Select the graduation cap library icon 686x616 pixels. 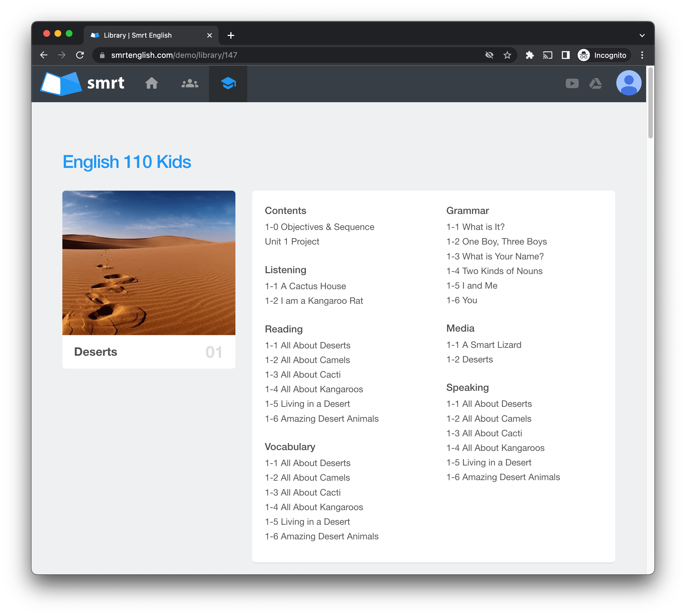(228, 83)
